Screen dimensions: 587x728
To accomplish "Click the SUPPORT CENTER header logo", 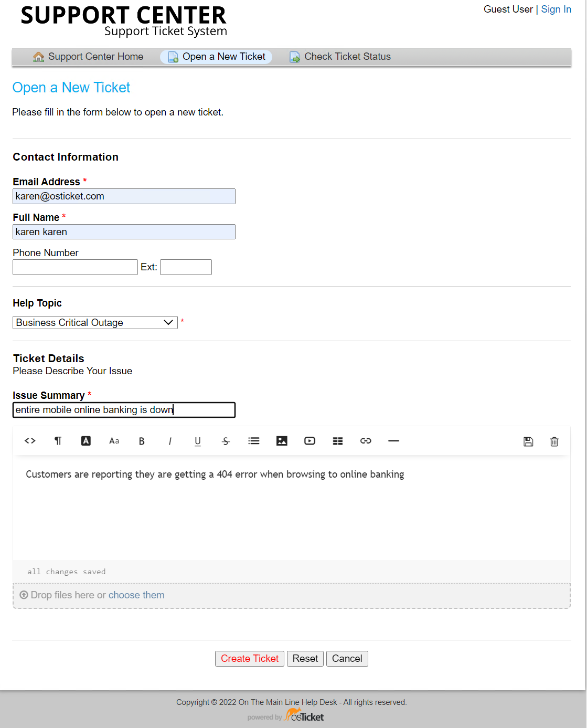I will coord(124,21).
